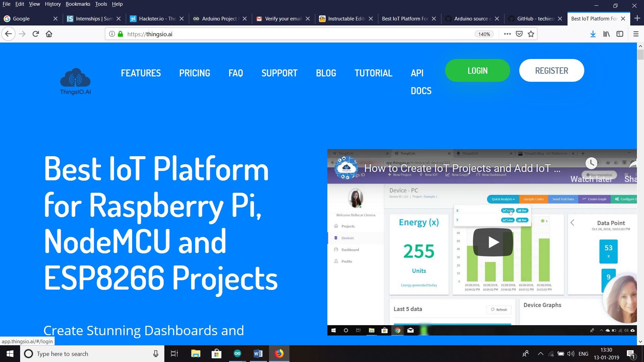The image size is (644, 362).
Task: Toggle the bookmark star for this page
Action: coord(530,34)
